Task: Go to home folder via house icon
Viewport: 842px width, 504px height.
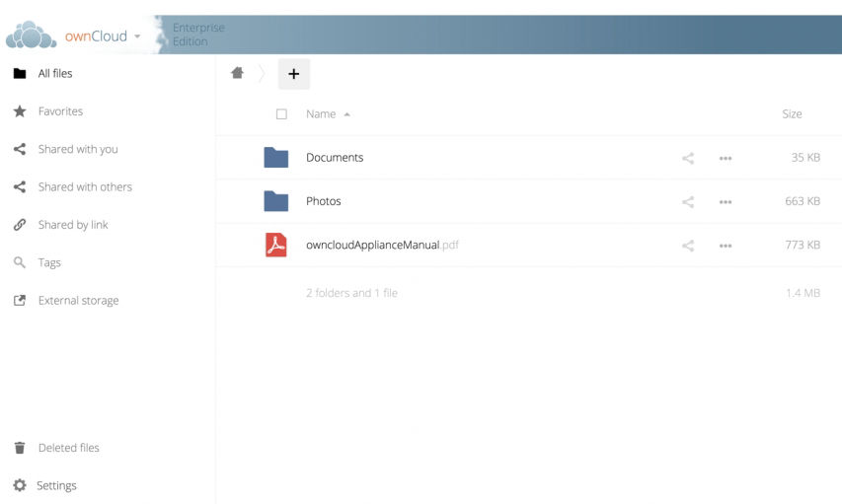Action: click(x=237, y=73)
